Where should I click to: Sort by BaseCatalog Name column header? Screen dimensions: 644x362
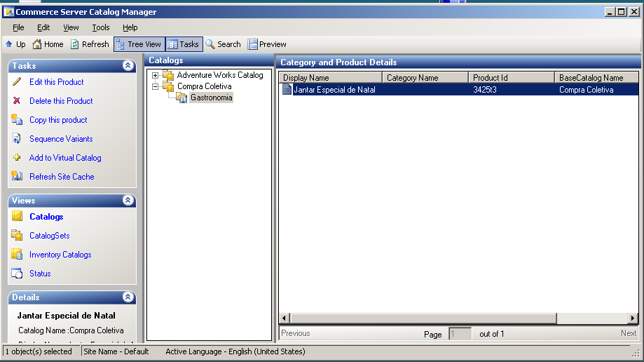pos(596,77)
